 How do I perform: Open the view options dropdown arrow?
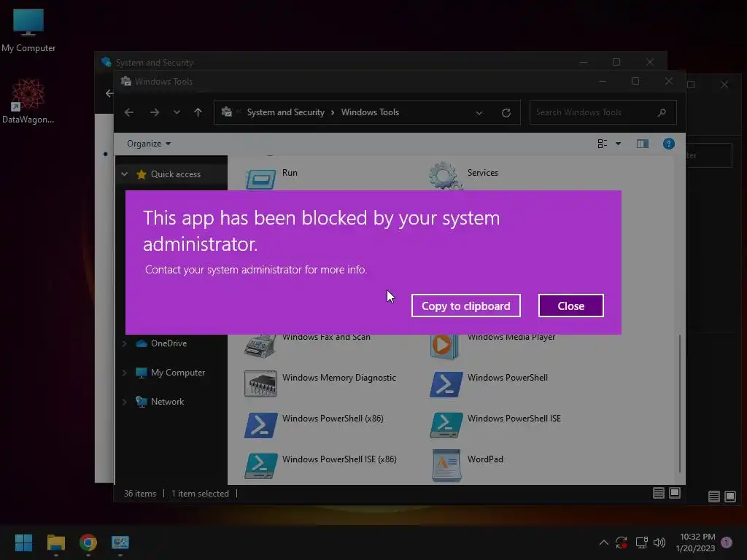tap(618, 144)
